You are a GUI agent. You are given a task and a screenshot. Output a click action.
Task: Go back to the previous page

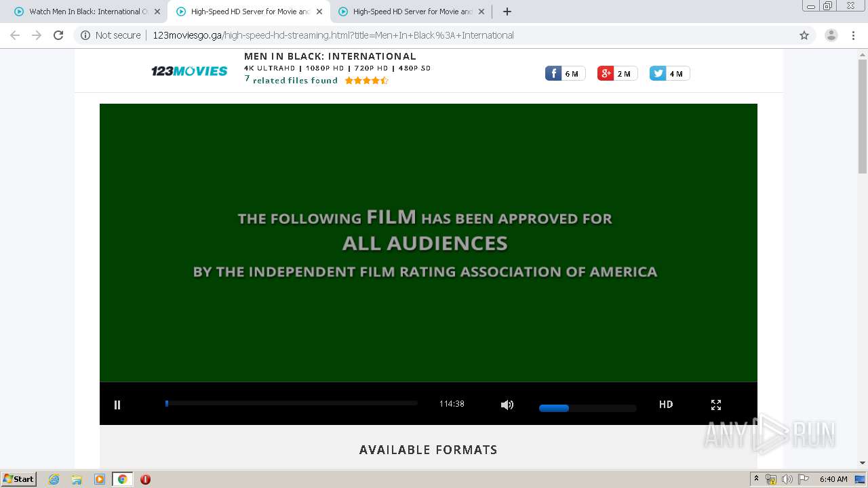click(15, 35)
